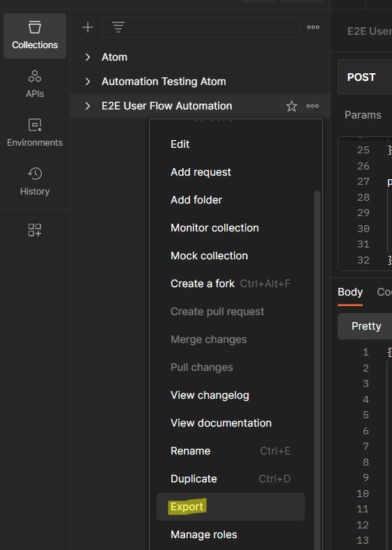Star the E2E User Flow Automation collection

coord(292,106)
